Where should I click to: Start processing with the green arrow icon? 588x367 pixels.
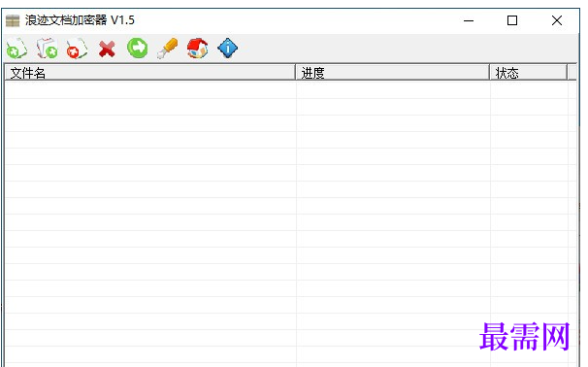(137, 48)
